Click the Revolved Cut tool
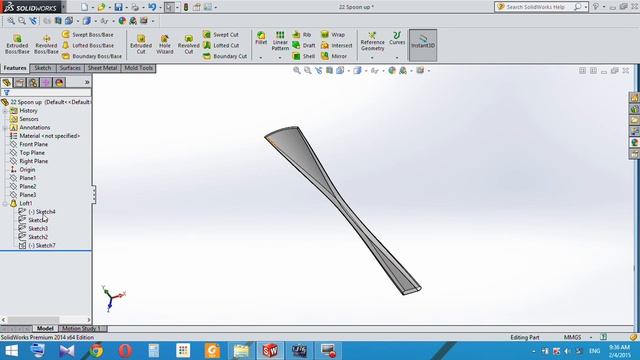Screen dimensions: 640x360 coord(189,44)
